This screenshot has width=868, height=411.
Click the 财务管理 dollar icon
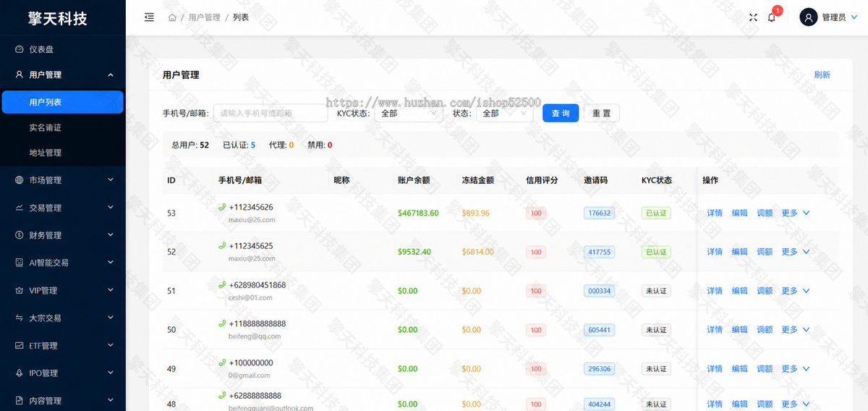[20, 235]
